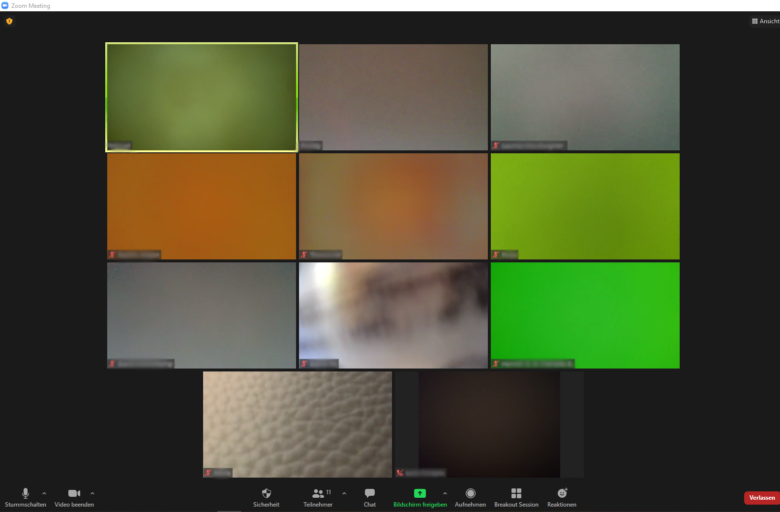Viewport: 780px width, 512px height.
Task: Expand share options arrow beside Bildschirm freigeben
Action: point(445,493)
